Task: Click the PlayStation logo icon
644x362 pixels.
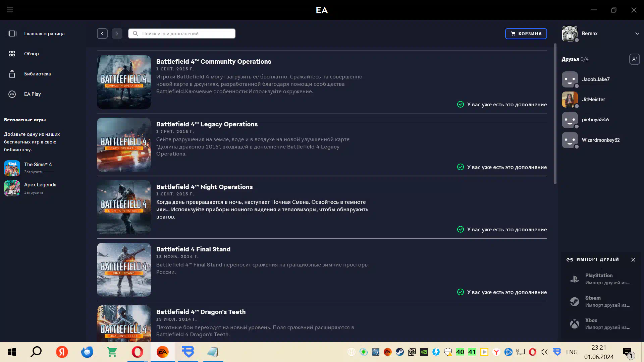Action: click(575, 279)
